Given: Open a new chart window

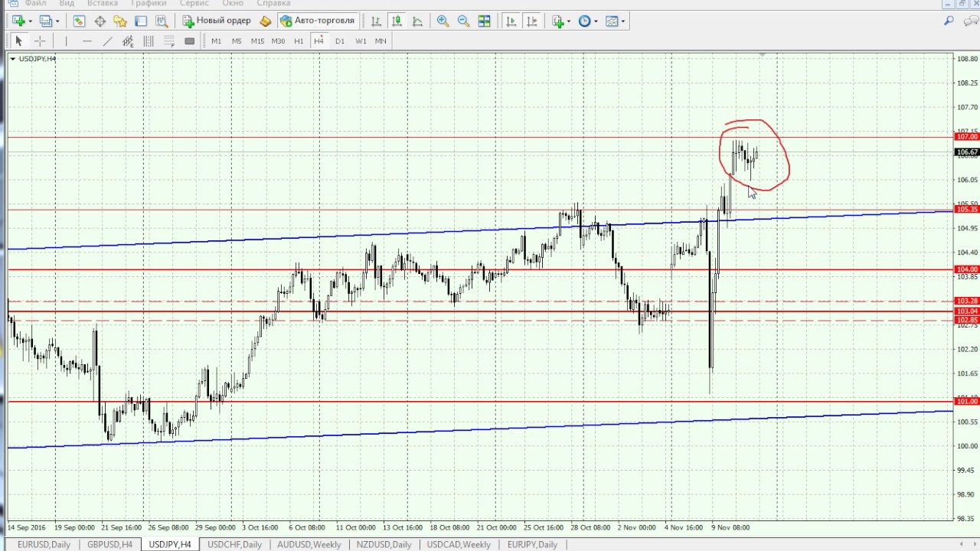Looking at the screenshot, I should [18, 21].
